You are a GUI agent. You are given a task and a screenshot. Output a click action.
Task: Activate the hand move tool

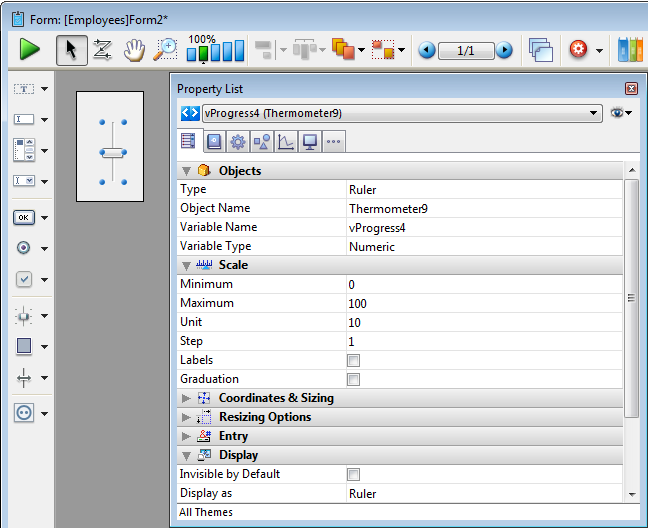(133, 50)
